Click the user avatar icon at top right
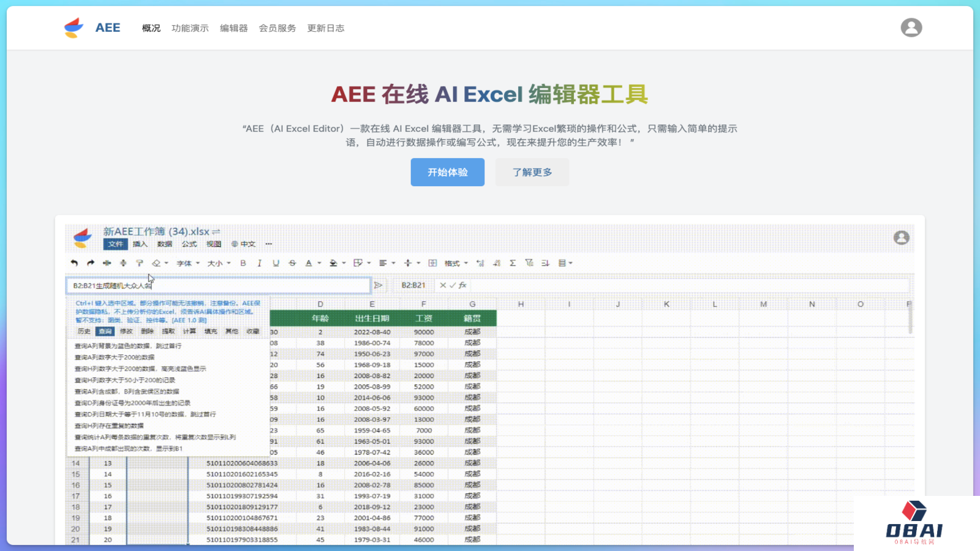 911,27
